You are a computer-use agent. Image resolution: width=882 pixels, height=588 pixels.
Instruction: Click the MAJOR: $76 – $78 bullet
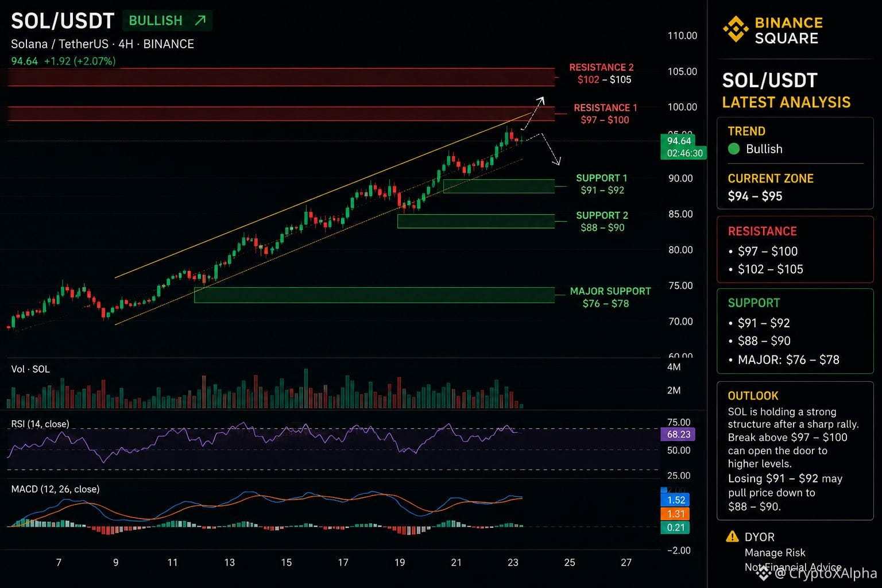(784, 360)
